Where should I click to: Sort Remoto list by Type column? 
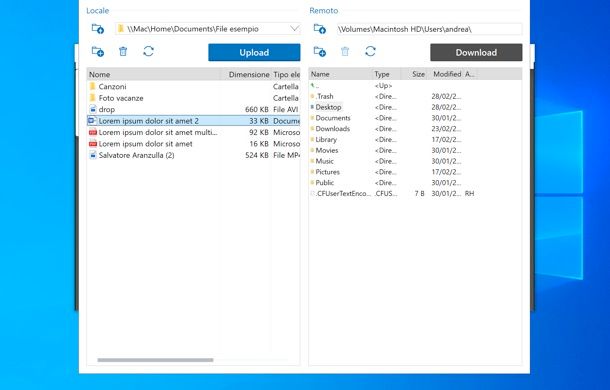tap(386, 74)
